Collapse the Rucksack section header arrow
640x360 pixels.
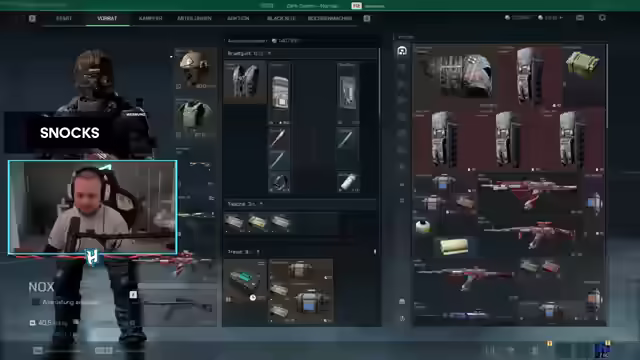[x=258, y=252]
